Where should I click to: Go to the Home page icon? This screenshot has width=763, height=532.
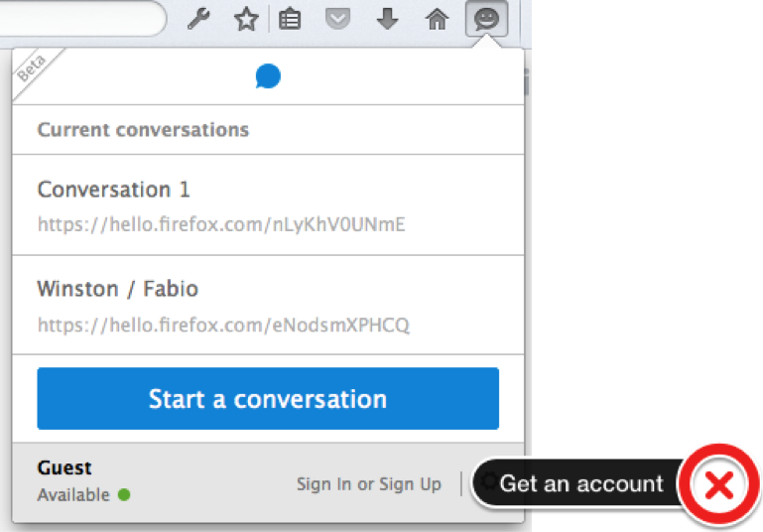pos(437,20)
